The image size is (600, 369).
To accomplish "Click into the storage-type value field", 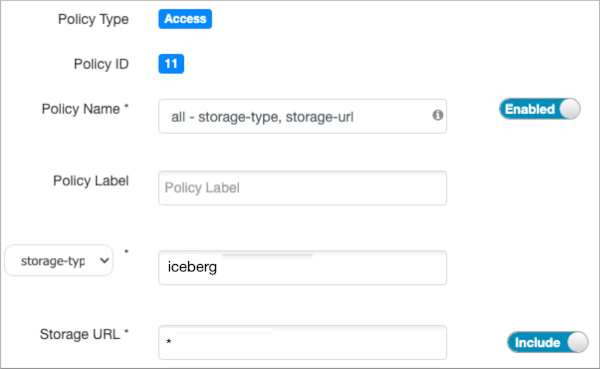I will [302, 268].
